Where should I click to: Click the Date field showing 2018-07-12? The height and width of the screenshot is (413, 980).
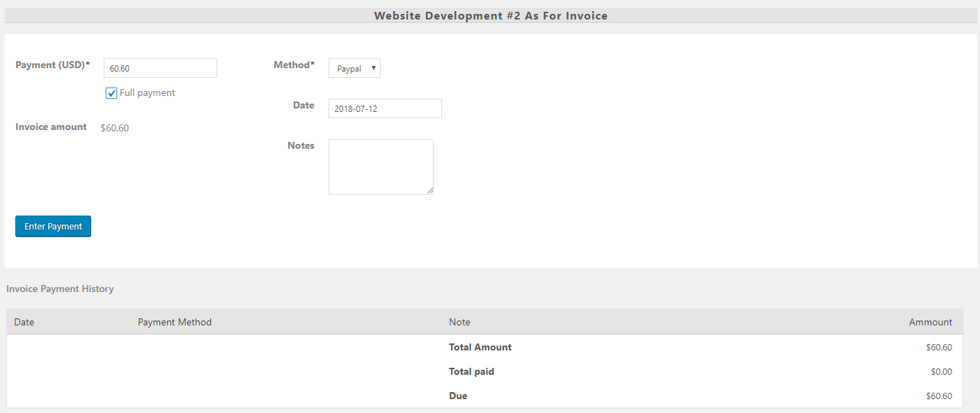[384, 108]
